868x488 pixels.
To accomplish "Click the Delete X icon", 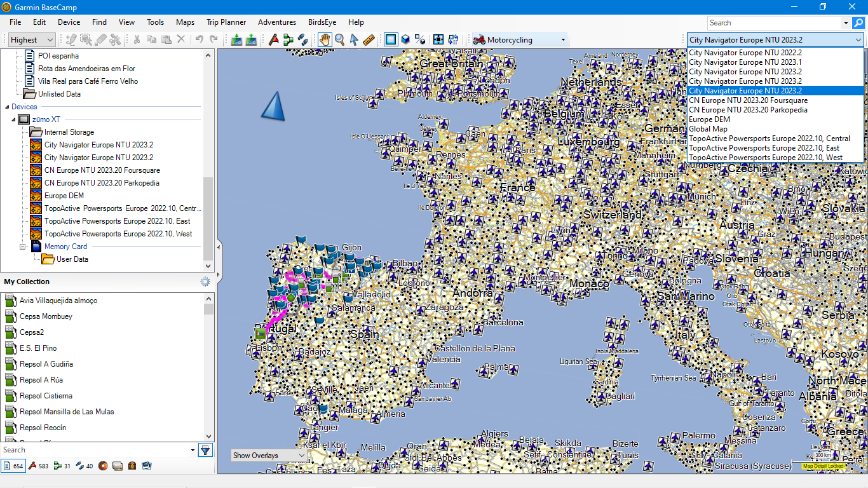I will click(180, 39).
